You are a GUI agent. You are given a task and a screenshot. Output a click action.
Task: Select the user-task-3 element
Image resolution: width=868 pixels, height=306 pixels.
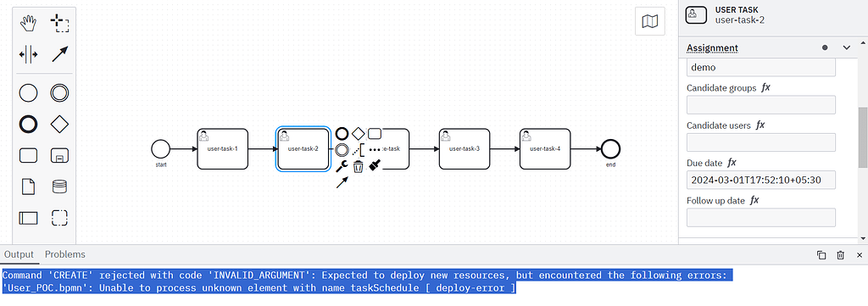[465, 149]
